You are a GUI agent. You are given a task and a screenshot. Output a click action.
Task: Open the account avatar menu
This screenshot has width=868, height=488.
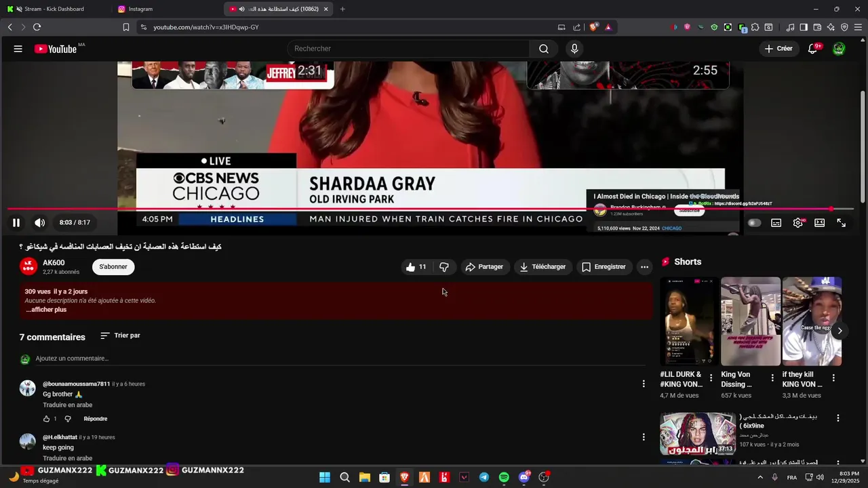point(839,49)
